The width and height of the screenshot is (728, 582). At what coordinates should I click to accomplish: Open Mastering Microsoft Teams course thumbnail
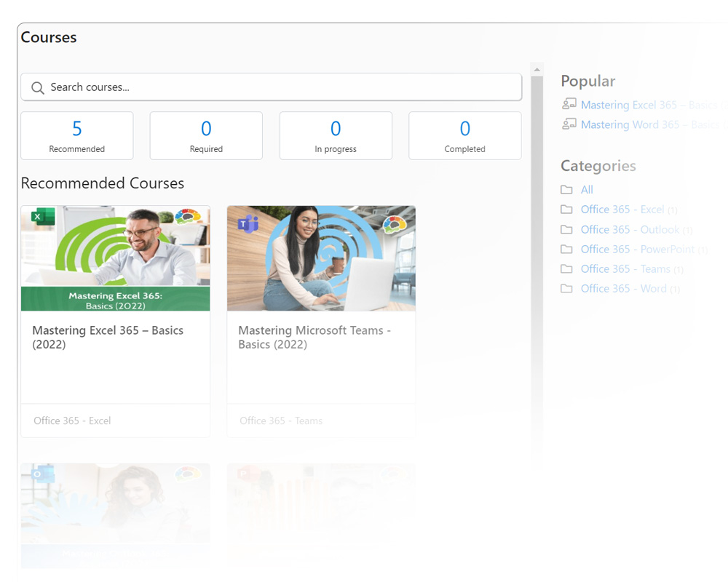(321, 258)
